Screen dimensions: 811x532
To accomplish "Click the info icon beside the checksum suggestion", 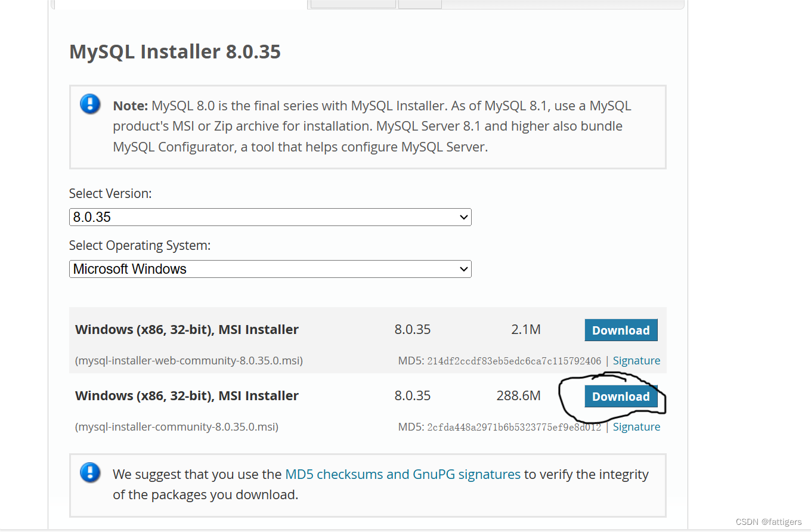I will [90, 473].
